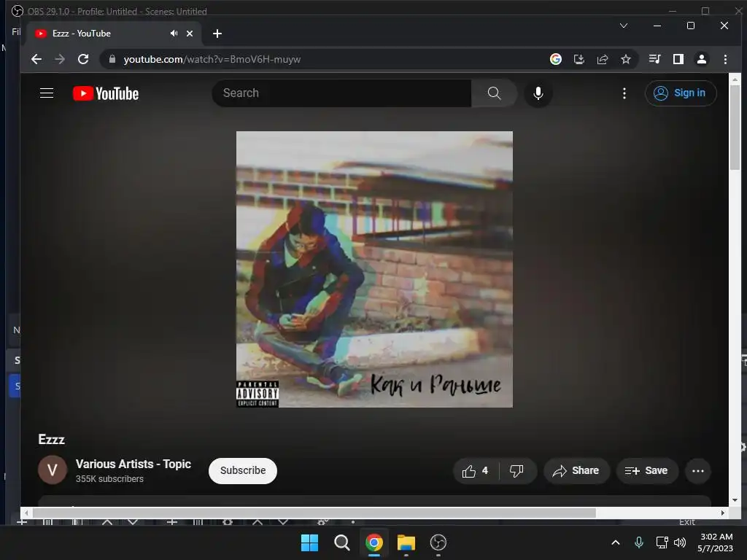Click the 355K subscribers text
The image size is (747, 560).
(109, 479)
